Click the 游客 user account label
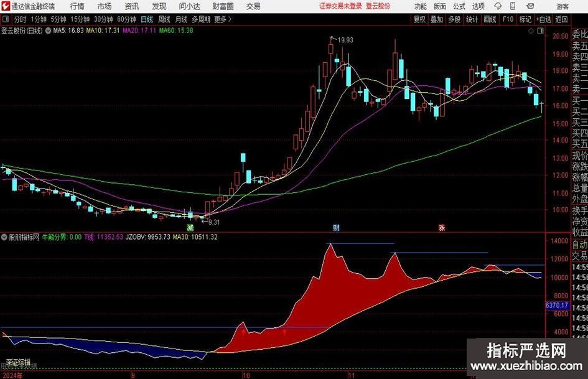The width and height of the screenshot is (588, 379). pos(562,6)
